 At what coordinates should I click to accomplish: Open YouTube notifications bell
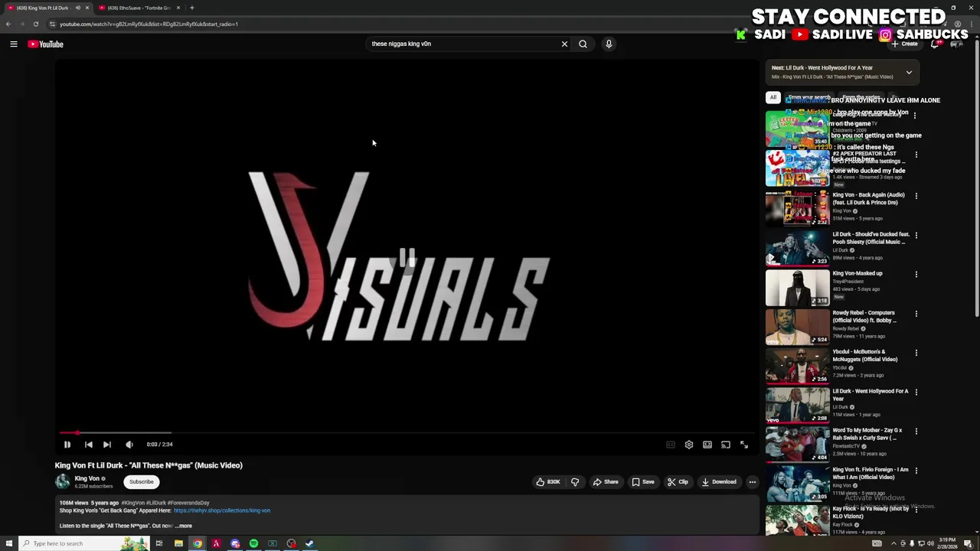[x=935, y=44]
